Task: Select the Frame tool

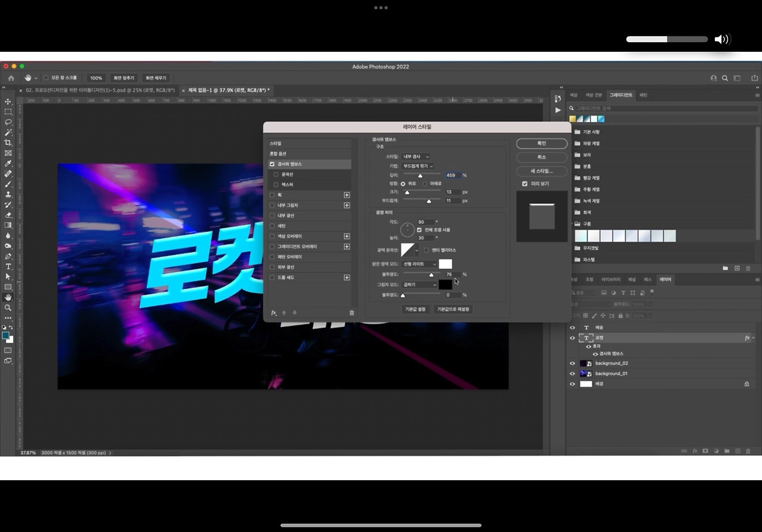Action: (x=8, y=153)
